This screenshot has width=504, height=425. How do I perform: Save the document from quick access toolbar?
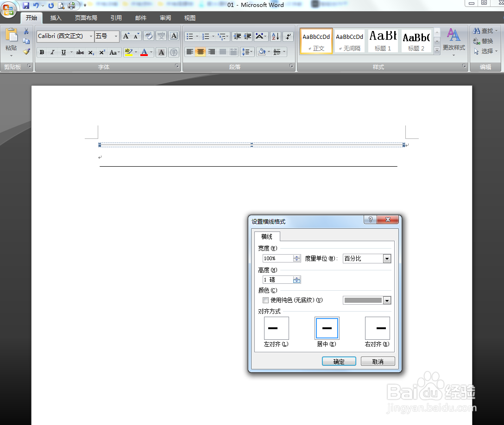tap(26, 6)
